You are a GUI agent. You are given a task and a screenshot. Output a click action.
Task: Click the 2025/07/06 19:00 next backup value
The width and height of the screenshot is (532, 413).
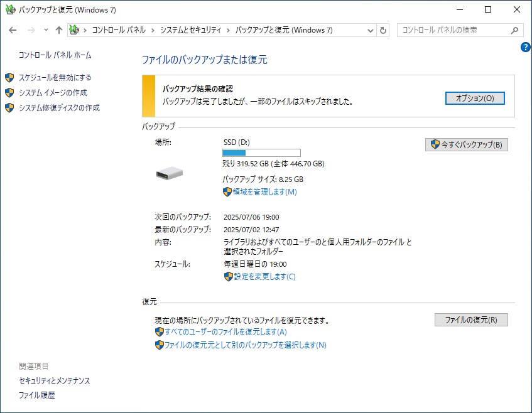(x=251, y=217)
